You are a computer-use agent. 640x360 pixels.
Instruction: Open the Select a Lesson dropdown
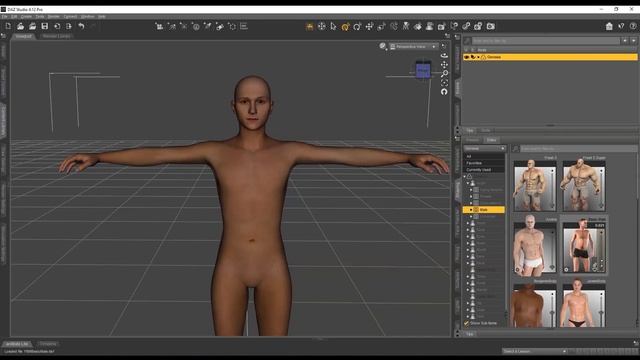[534, 351]
